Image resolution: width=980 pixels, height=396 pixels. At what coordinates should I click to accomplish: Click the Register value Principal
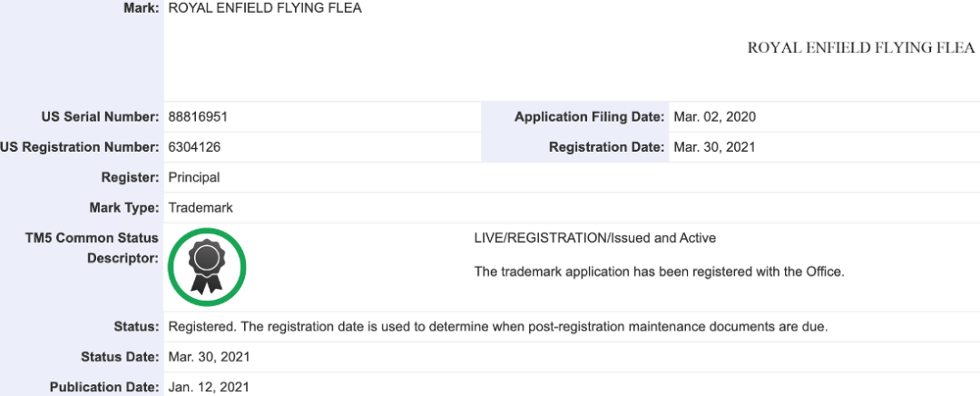(194, 178)
